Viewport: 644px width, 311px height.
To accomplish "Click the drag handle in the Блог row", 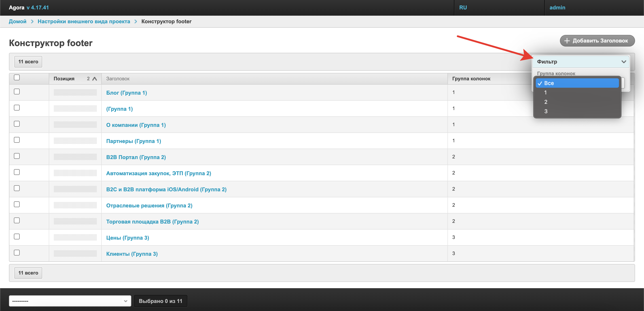I will pyautogui.click(x=75, y=93).
